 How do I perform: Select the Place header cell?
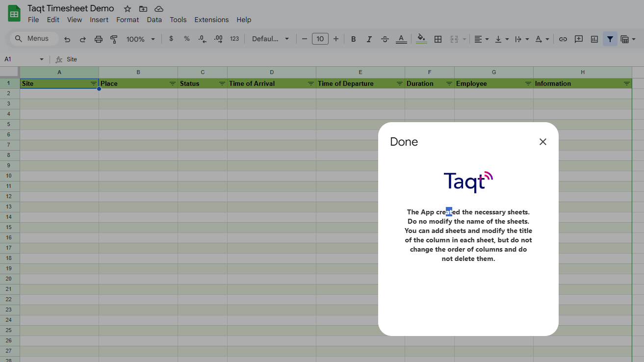138,84
